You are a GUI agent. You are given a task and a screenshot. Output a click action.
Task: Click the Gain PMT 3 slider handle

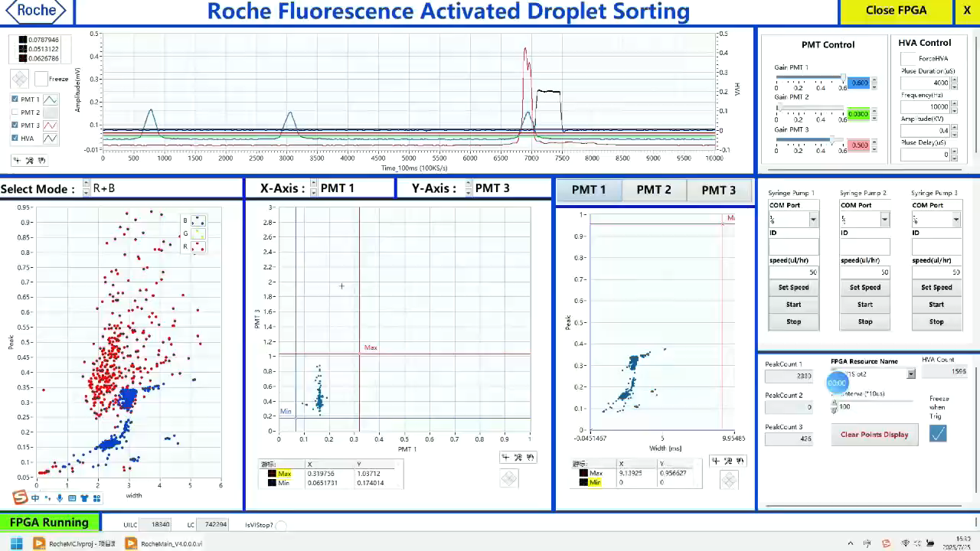pyautogui.click(x=831, y=140)
